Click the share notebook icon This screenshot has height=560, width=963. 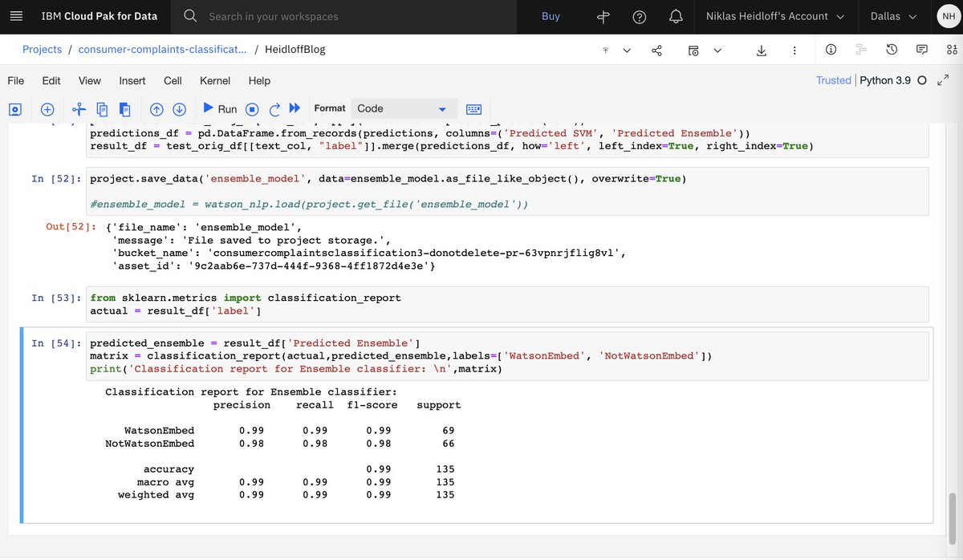point(656,51)
